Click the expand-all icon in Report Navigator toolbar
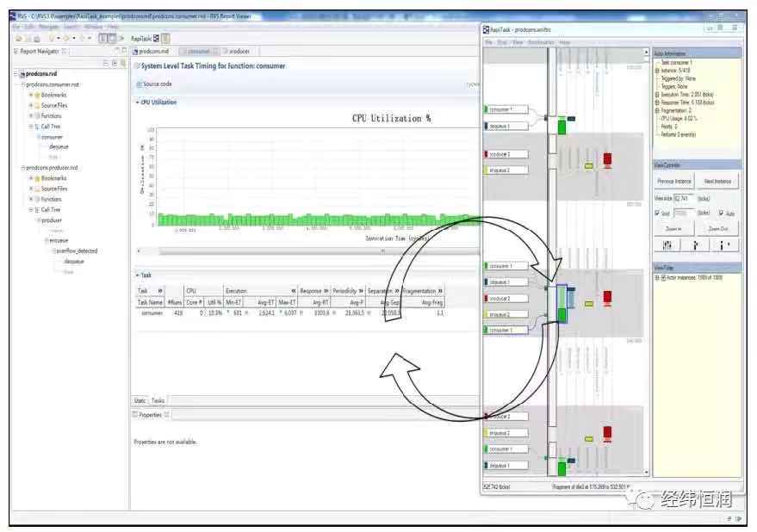The height and width of the screenshot is (532, 757). (115, 63)
